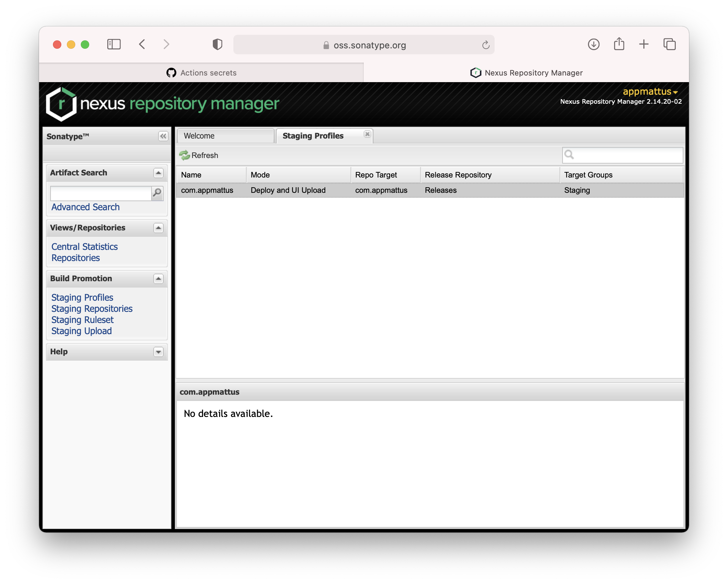The image size is (728, 584).
Task: Open the Advanced Search link
Action: pos(85,207)
